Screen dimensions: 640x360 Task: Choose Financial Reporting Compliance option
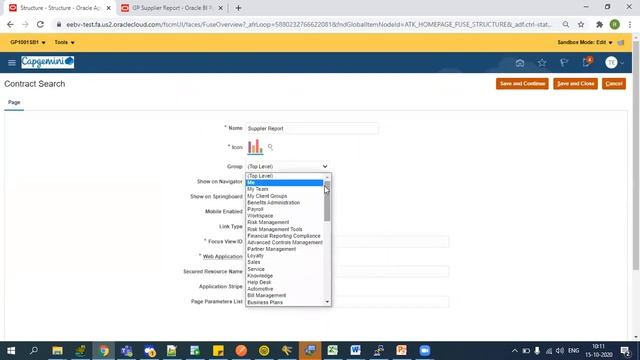tap(284, 236)
